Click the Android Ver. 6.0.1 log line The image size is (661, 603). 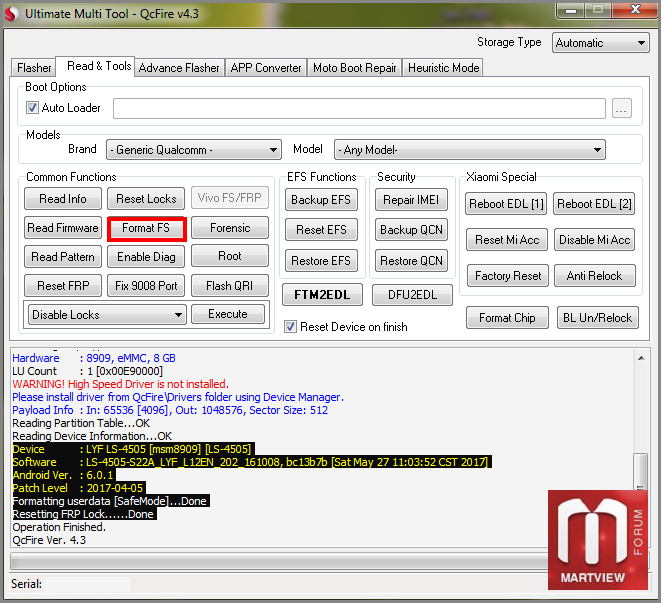63,475
